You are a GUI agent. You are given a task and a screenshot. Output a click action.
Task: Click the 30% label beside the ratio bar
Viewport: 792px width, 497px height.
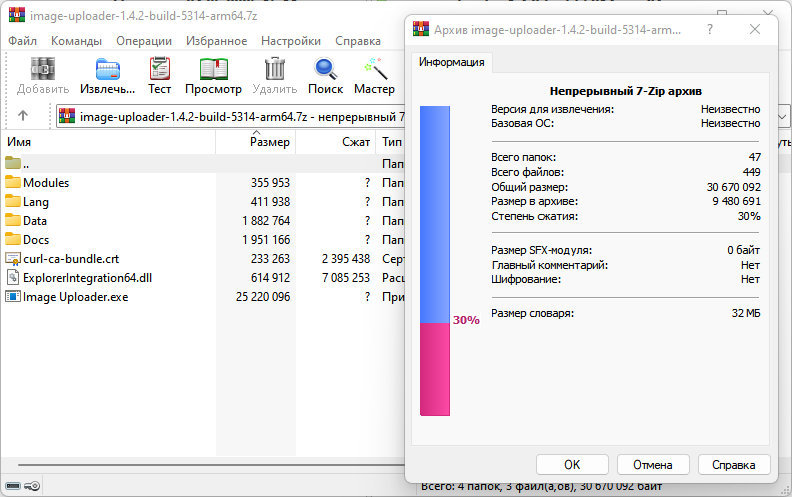tap(466, 320)
